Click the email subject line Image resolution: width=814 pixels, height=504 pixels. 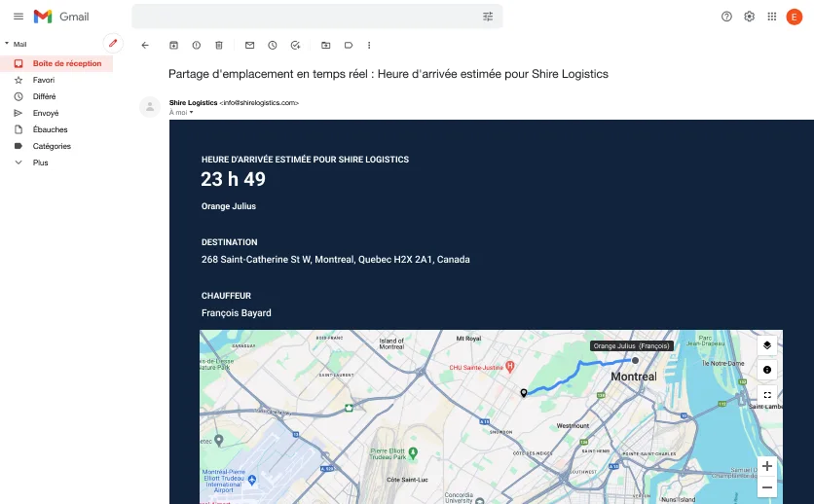pos(388,74)
